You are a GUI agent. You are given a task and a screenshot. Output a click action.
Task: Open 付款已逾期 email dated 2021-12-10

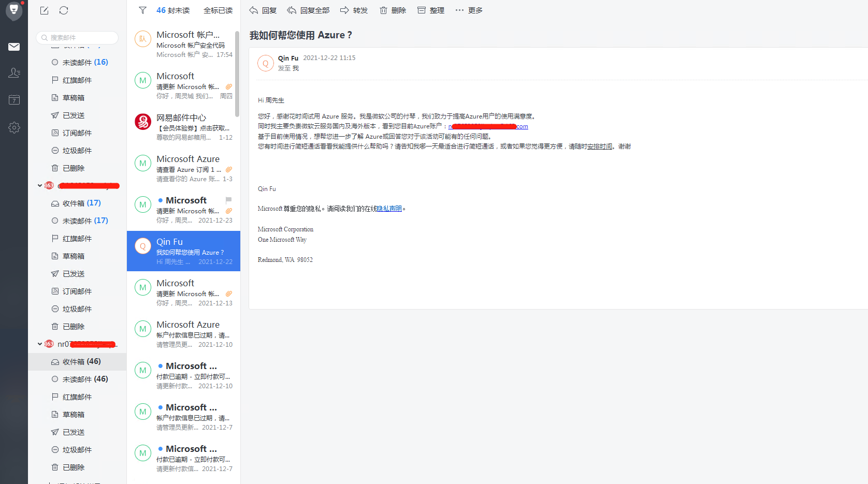[183, 375]
